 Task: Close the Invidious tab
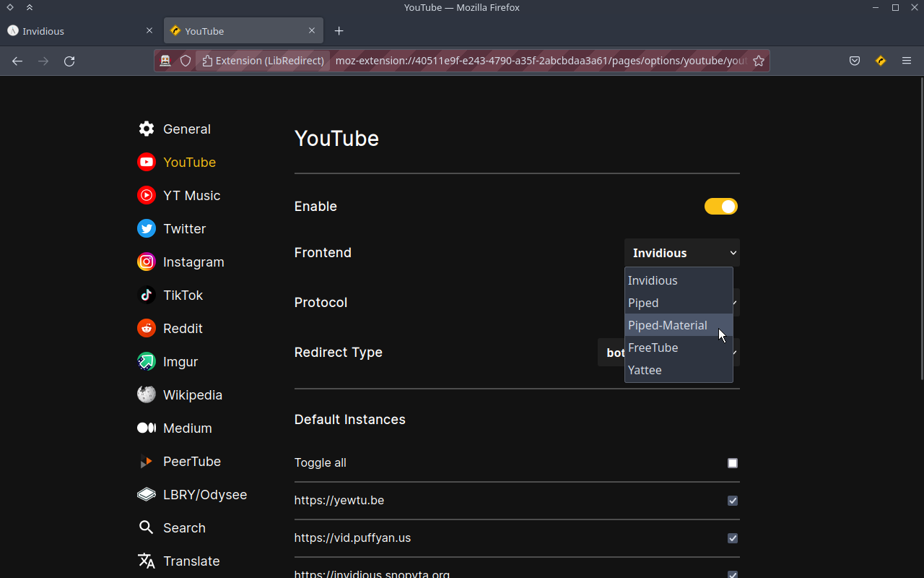[149, 30]
